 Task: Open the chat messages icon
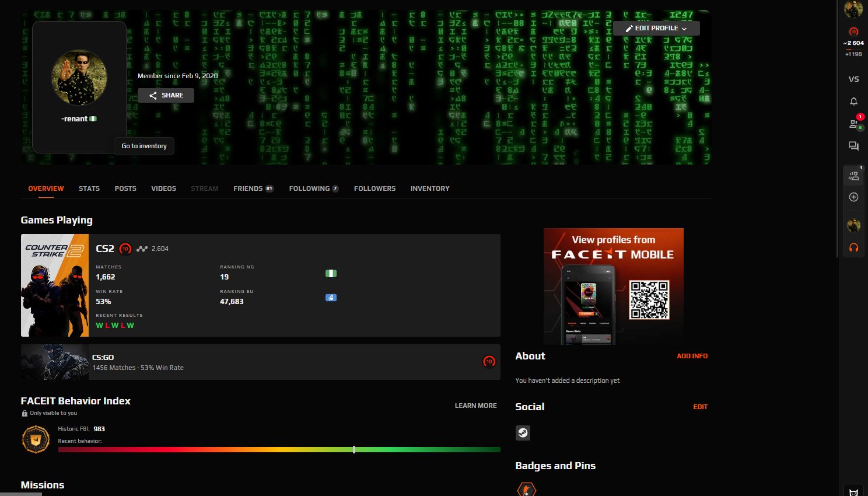click(x=853, y=146)
